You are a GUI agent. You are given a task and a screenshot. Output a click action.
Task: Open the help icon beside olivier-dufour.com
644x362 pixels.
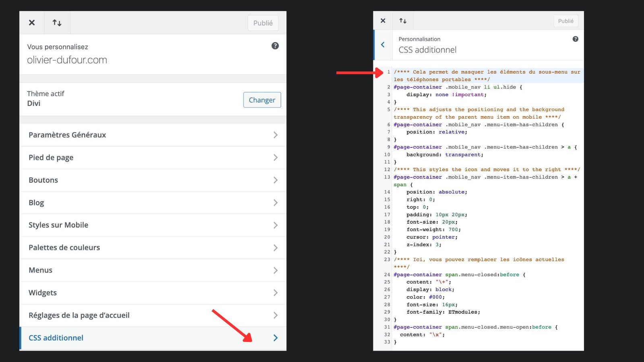click(275, 46)
